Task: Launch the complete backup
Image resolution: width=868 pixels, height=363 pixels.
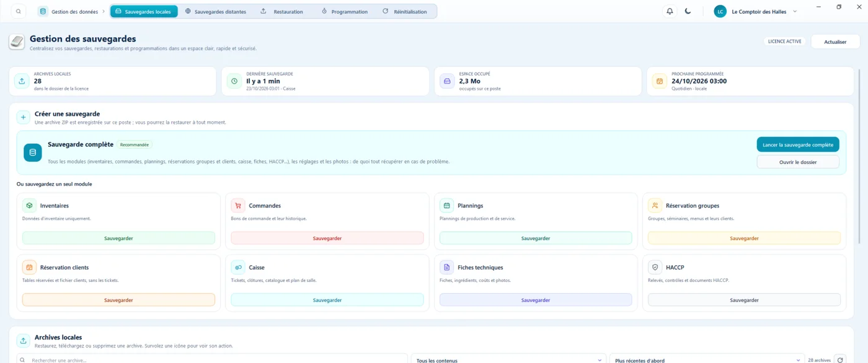Action: (x=798, y=144)
